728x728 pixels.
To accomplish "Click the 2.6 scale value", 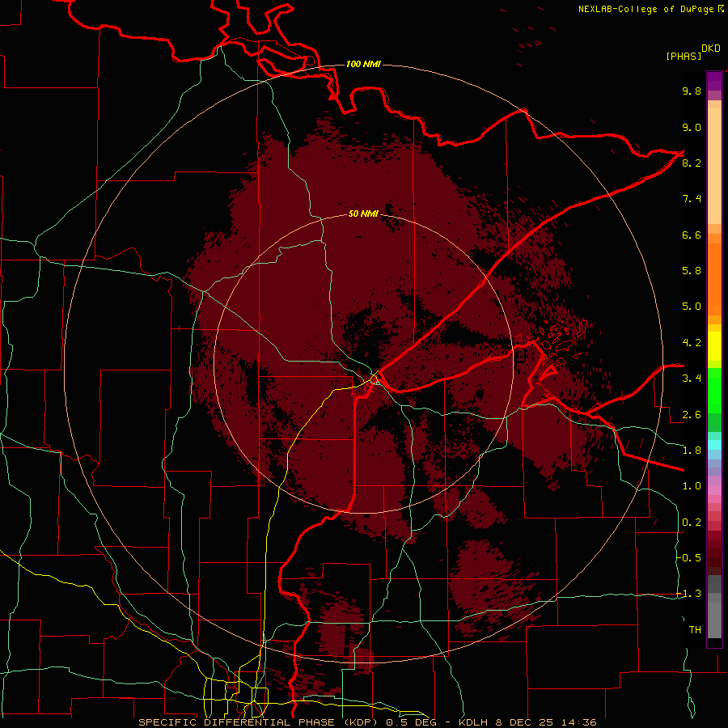I will (x=692, y=415).
